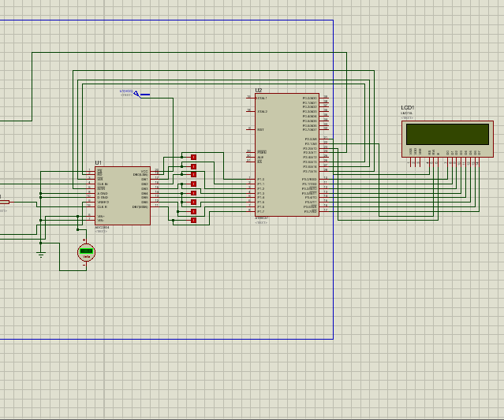This screenshot has width=504, height=420.
Task: Click the XTAL1 pin label on U2
Action: [262, 98]
